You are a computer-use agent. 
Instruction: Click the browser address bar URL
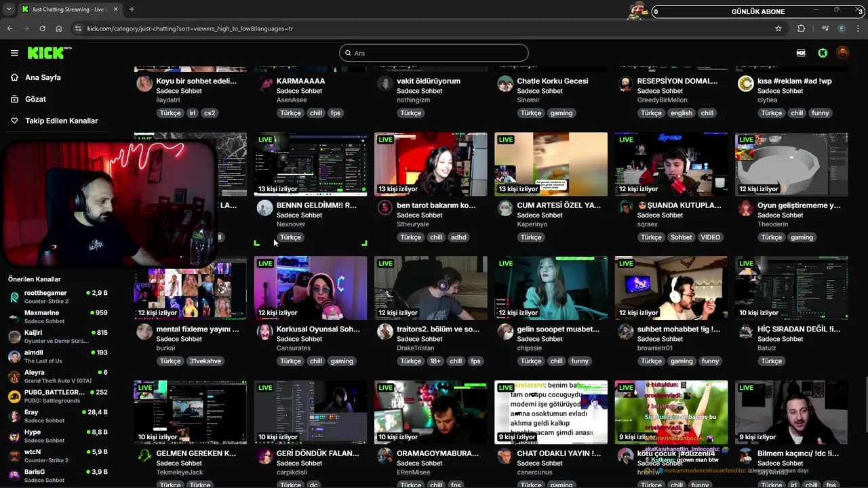(x=190, y=28)
